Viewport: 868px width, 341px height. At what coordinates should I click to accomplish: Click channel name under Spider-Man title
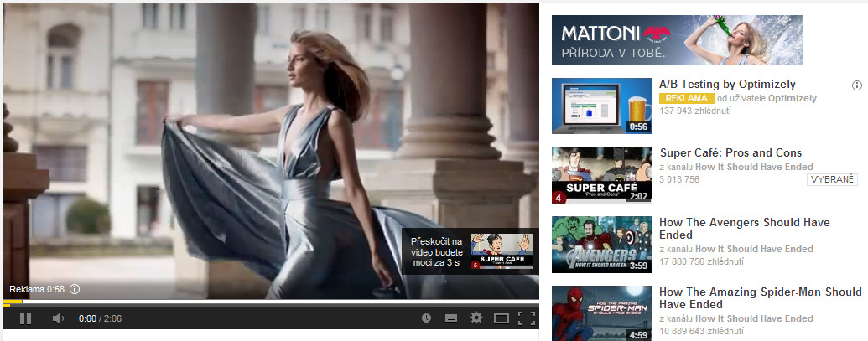[755, 318]
